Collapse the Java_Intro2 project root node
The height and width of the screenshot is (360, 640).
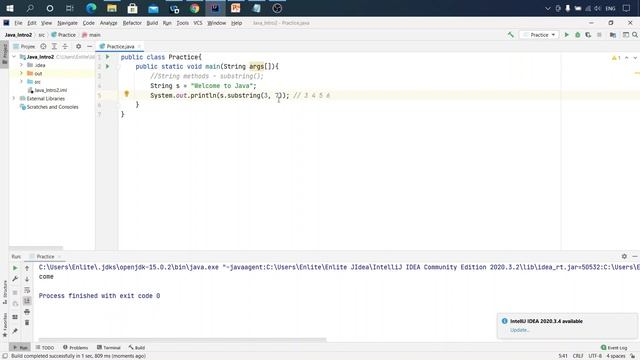[x=14, y=57]
